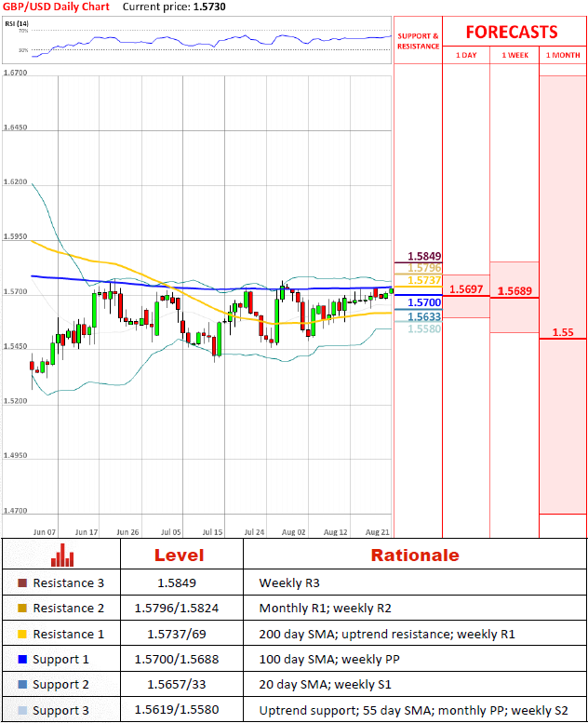The height and width of the screenshot is (723, 588).
Task: Select the Support 3 light blue square marker
Action: click(x=22, y=710)
